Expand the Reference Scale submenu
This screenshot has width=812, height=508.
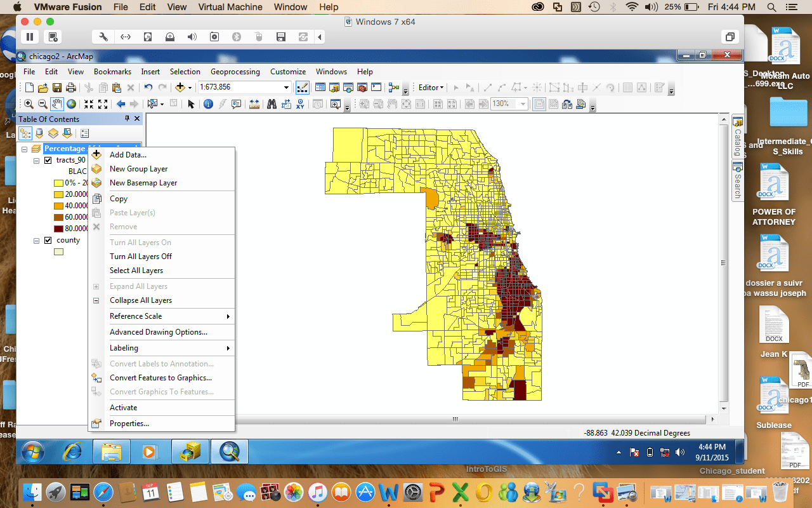tap(161, 316)
